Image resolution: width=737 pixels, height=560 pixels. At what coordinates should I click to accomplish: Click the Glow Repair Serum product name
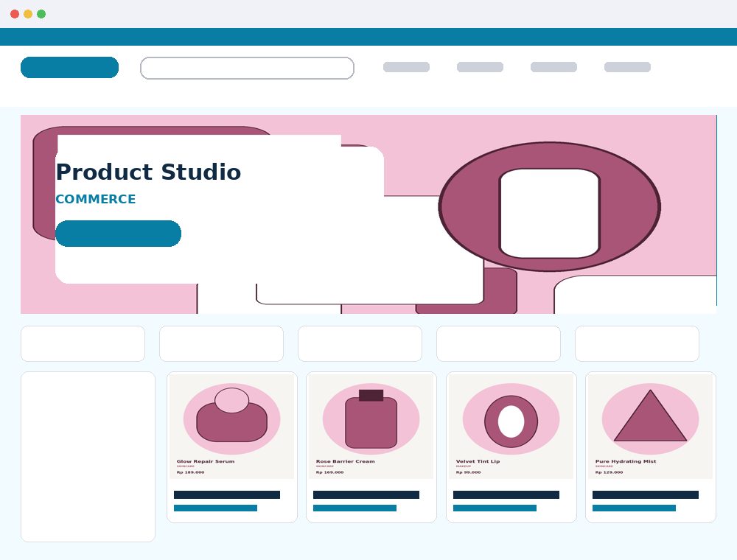click(x=206, y=461)
